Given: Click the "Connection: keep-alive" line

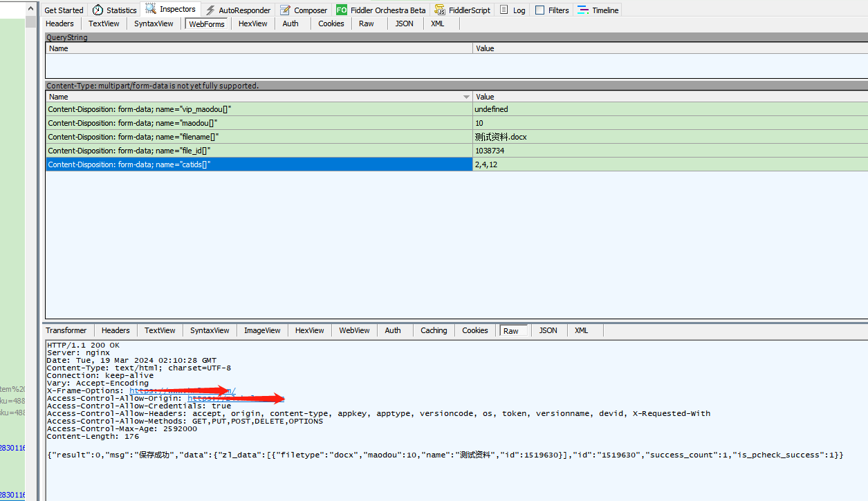Looking at the screenshot, I should point(100,375).
